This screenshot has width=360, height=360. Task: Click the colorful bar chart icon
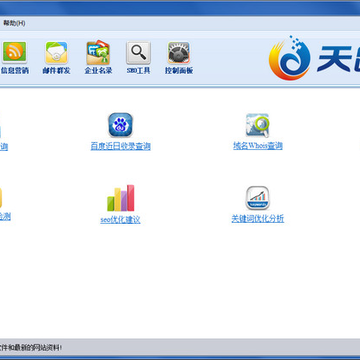[x=121, y=198]
